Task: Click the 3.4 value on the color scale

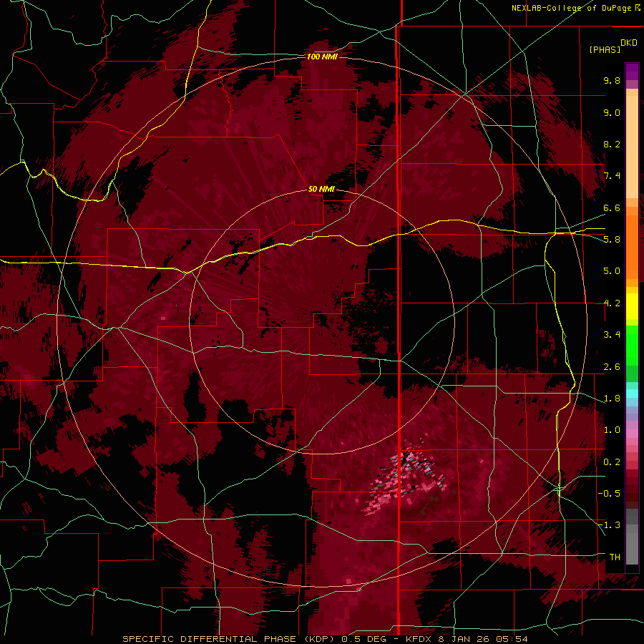Action: [612, 335]
